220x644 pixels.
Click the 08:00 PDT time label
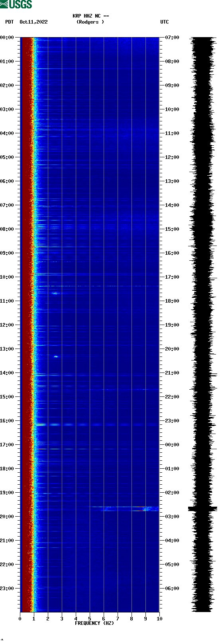pos(7,229)
